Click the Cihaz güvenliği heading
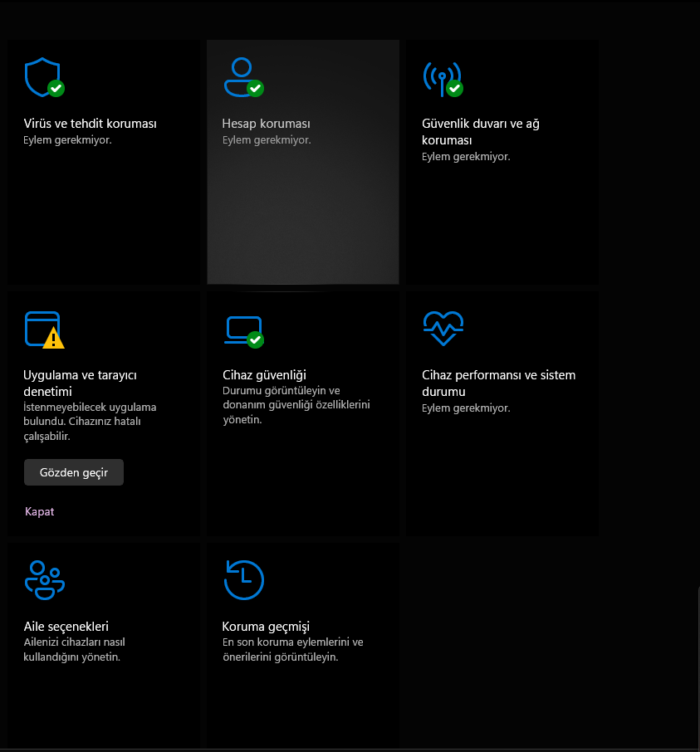Viewport: 700px width, 752px height. [x=264, y=375]
